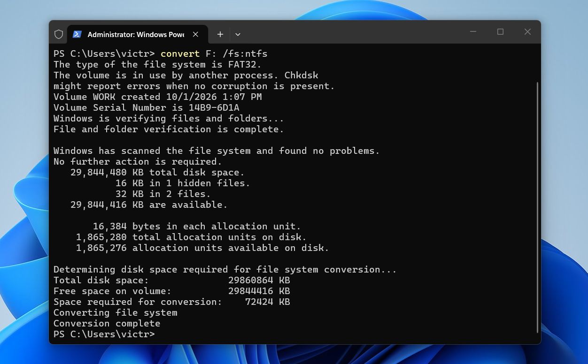This screenshot has height=364, width=588.
Task: Select the Administrator: Windows PowerShell tab
Action: click(x=138, y=34)
